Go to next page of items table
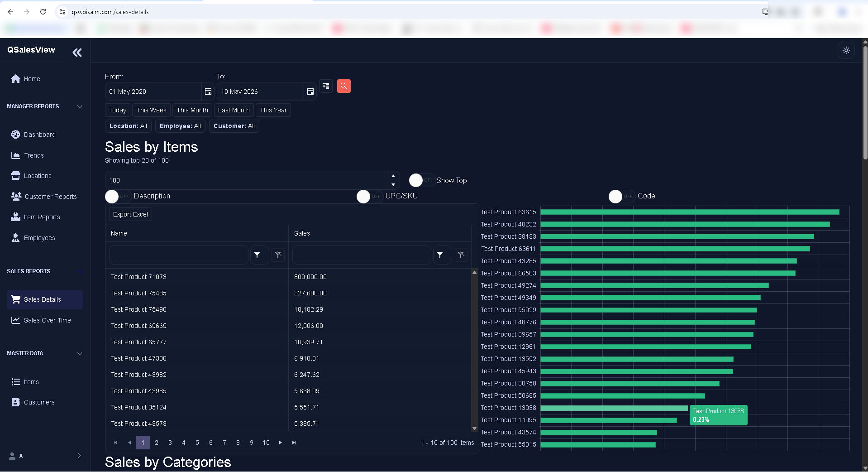This screenshot has width=868, height=472. tap(281, 443)
